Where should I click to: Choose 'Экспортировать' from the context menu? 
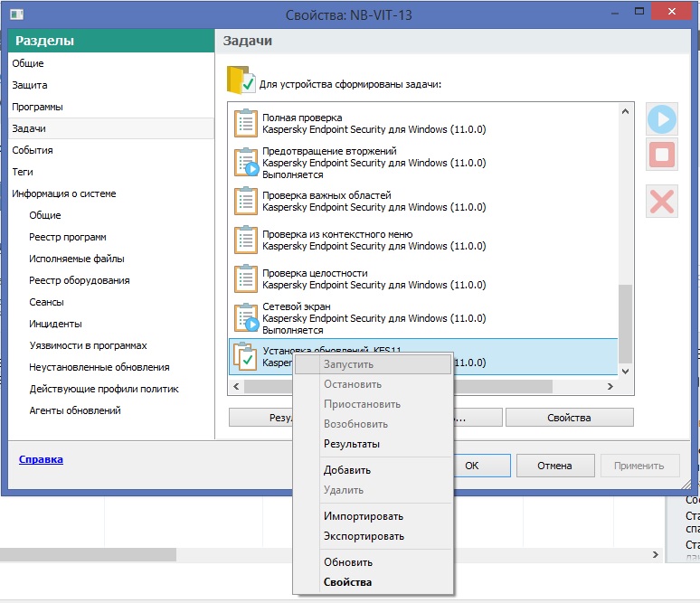364,536
